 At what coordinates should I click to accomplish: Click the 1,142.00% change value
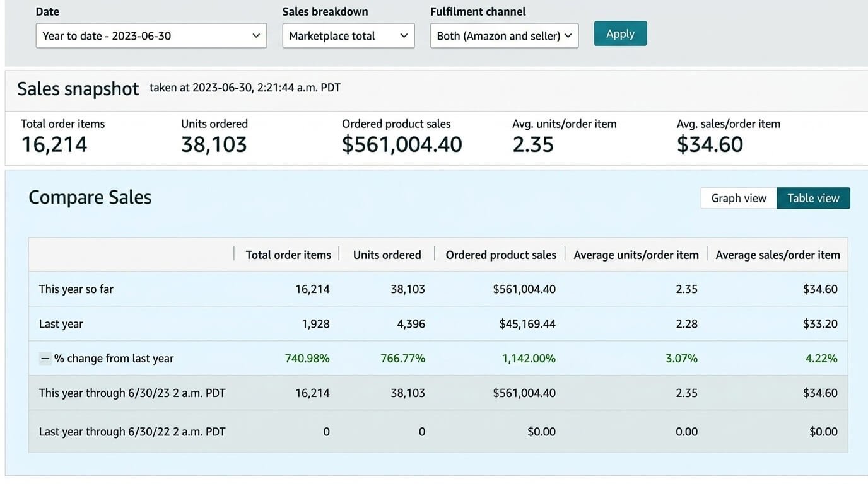529,359
